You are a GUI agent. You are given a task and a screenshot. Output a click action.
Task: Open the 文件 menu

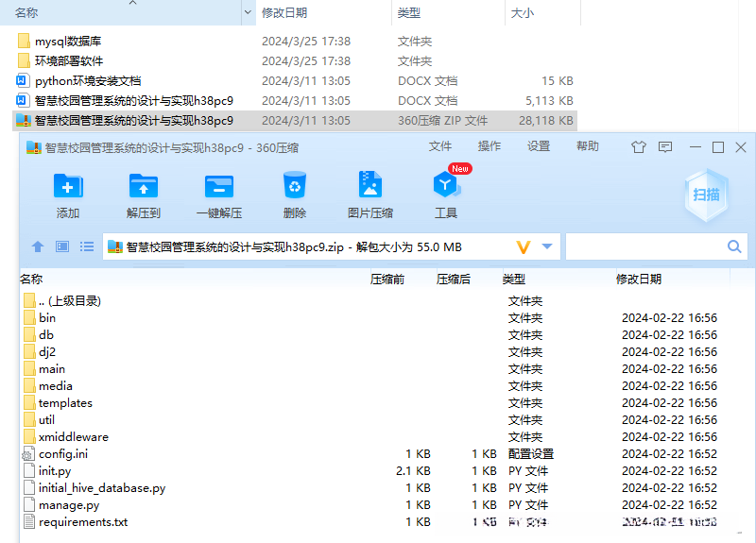point(440,146)
